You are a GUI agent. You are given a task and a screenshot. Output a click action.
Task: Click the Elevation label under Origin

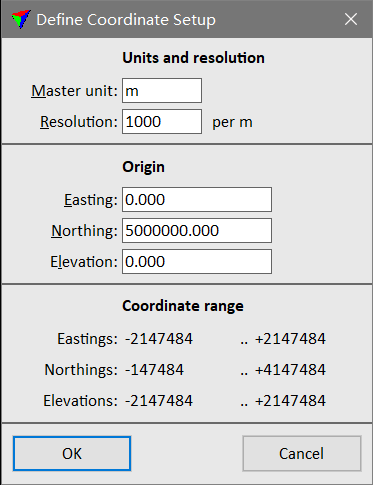tap(84, 262)
